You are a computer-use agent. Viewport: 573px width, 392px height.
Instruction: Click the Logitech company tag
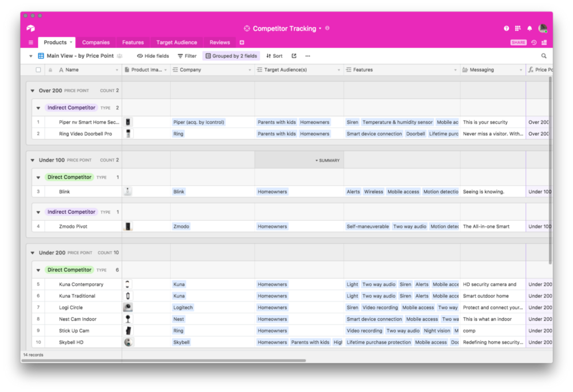coord(183,308)
